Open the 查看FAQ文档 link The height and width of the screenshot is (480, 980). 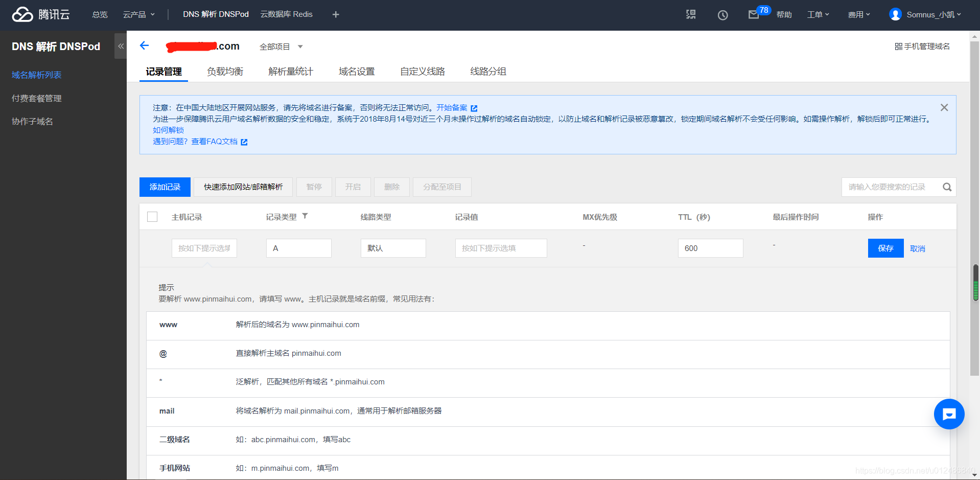point(214,141)
